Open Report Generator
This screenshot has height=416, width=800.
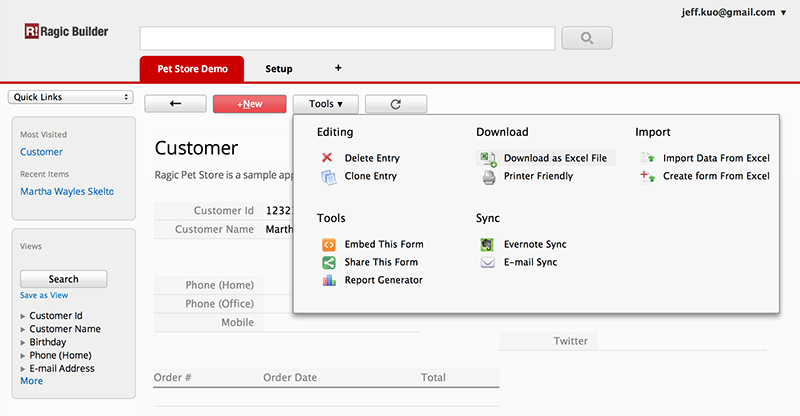pyautogui.click(x=383, y=280)
